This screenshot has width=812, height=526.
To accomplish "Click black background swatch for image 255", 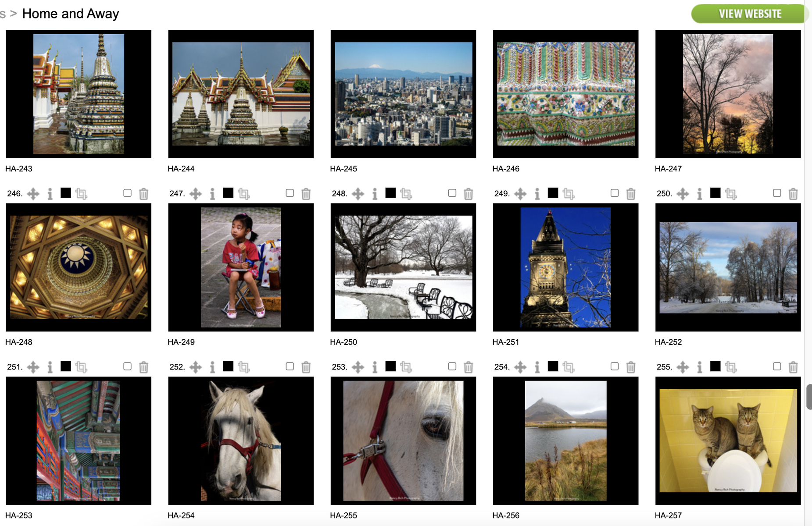I will [715, 366].
